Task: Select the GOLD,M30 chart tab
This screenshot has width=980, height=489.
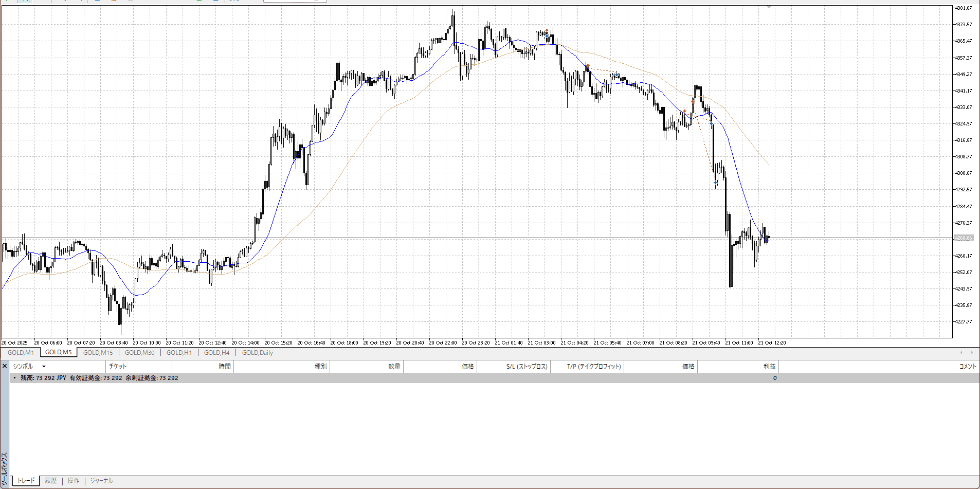Action: (x=139, y=353)
